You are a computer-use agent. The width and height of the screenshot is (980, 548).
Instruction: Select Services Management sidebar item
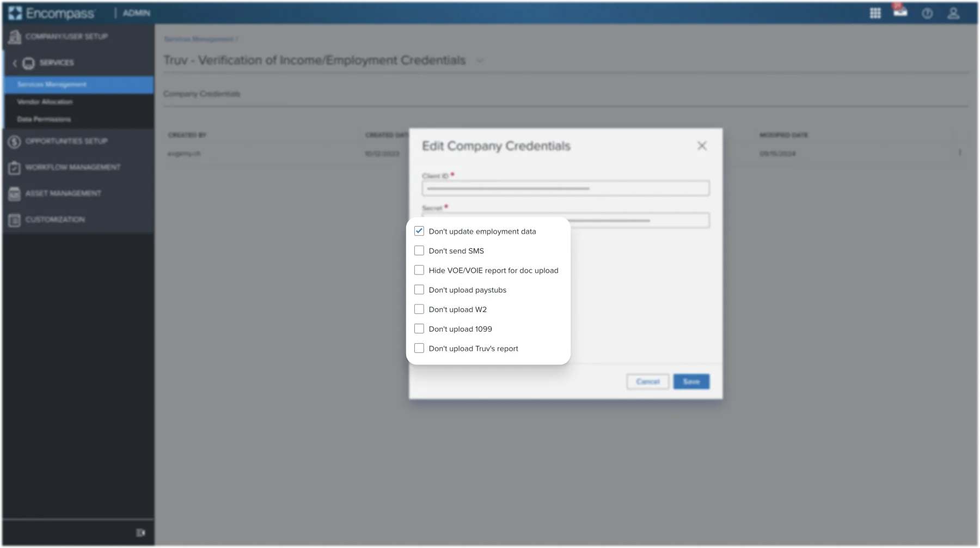tap(78, 84)
